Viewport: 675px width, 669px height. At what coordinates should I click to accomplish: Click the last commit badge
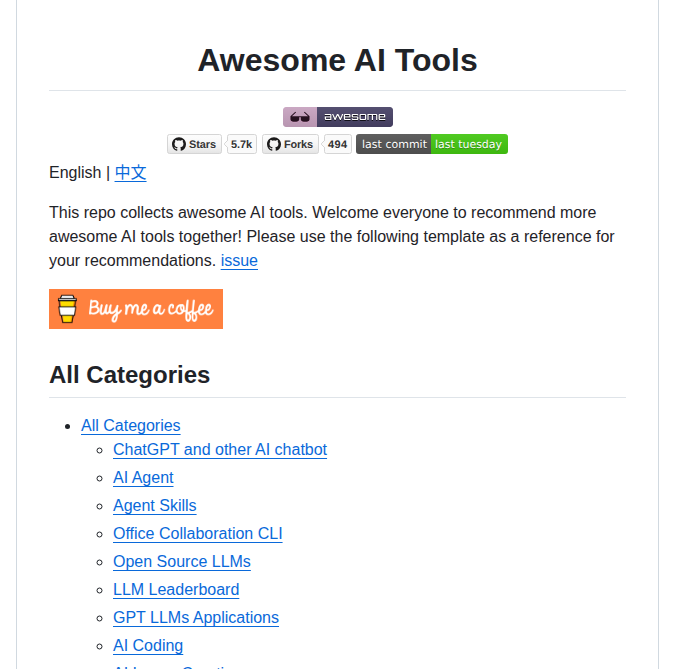pyautogui.click(x=432, y=144)
